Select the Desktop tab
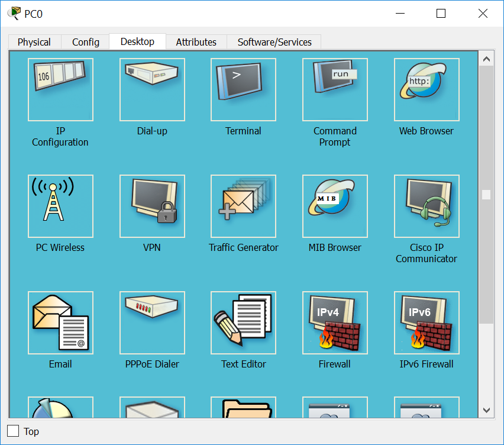The width and height of the screenshot is (504, 445). (137, 41)
